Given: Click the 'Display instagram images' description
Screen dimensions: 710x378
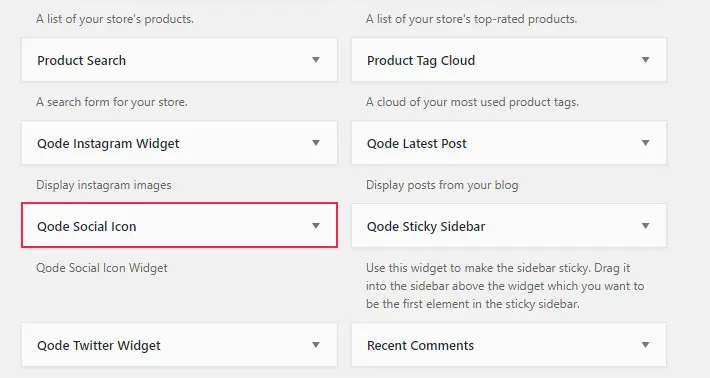Looking at the screenshot, I should click(104, 185).
